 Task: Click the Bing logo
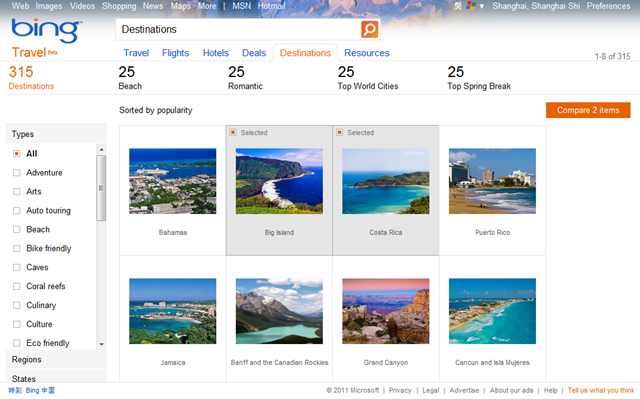[x=46, y=30]
